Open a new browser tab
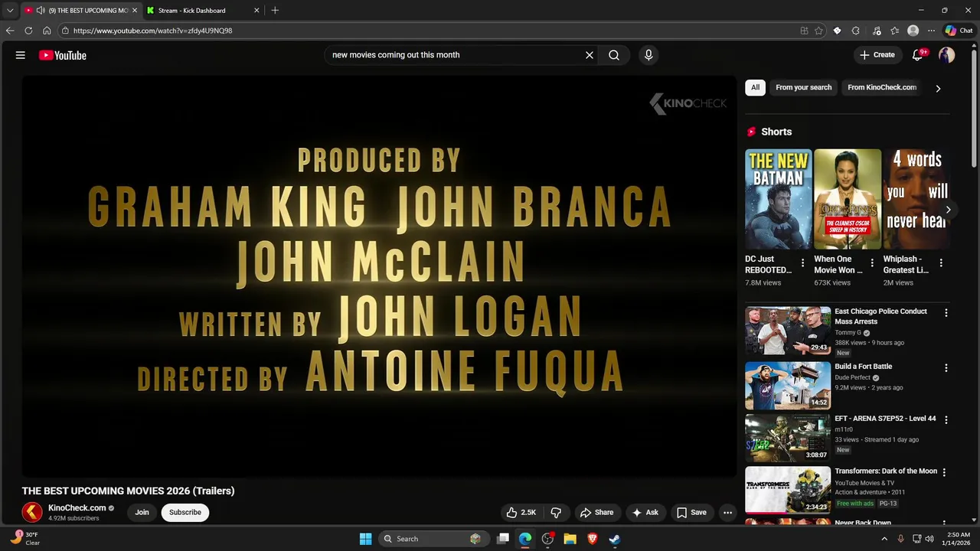Image resolution: width=980 pixels, height=551 pixels. coord(275,10)
